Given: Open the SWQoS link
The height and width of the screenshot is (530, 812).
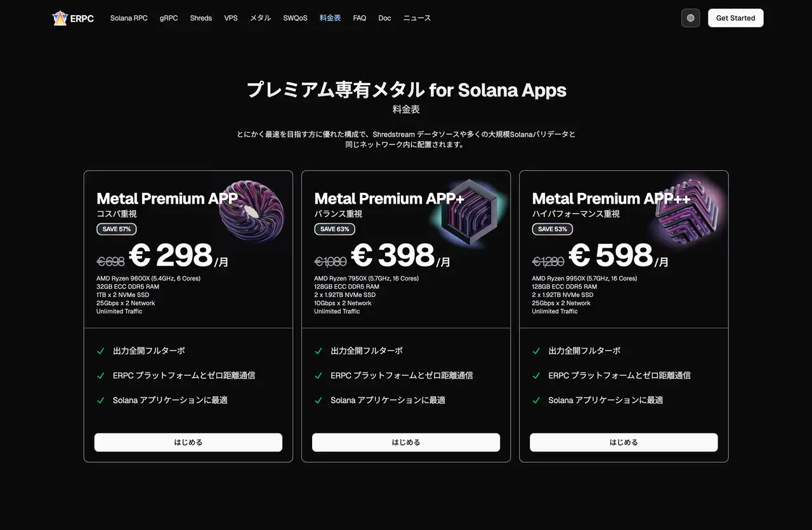Looking at the screenshot, I should 294,18.
